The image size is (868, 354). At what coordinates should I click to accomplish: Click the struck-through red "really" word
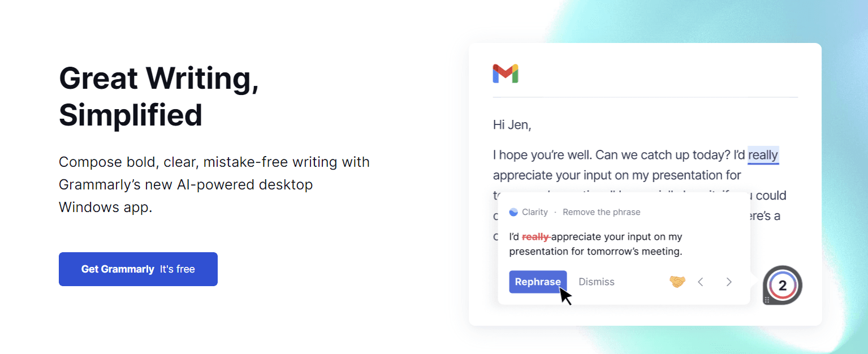click(x=535, y=237)
